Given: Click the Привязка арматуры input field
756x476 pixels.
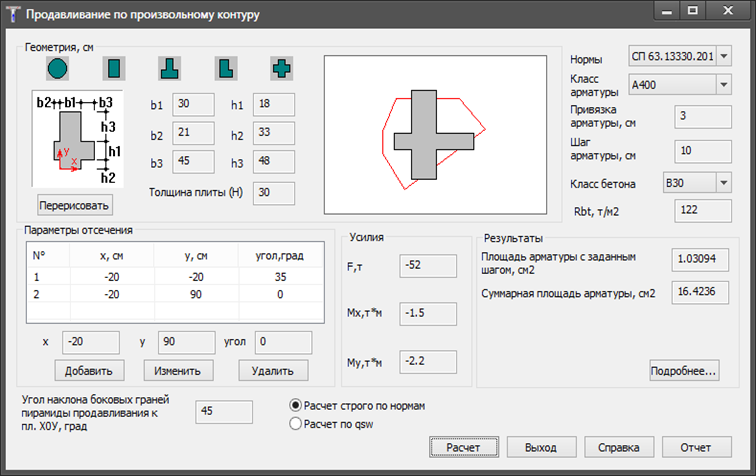Looking at the screenshot, I should (x=703, y=117).
